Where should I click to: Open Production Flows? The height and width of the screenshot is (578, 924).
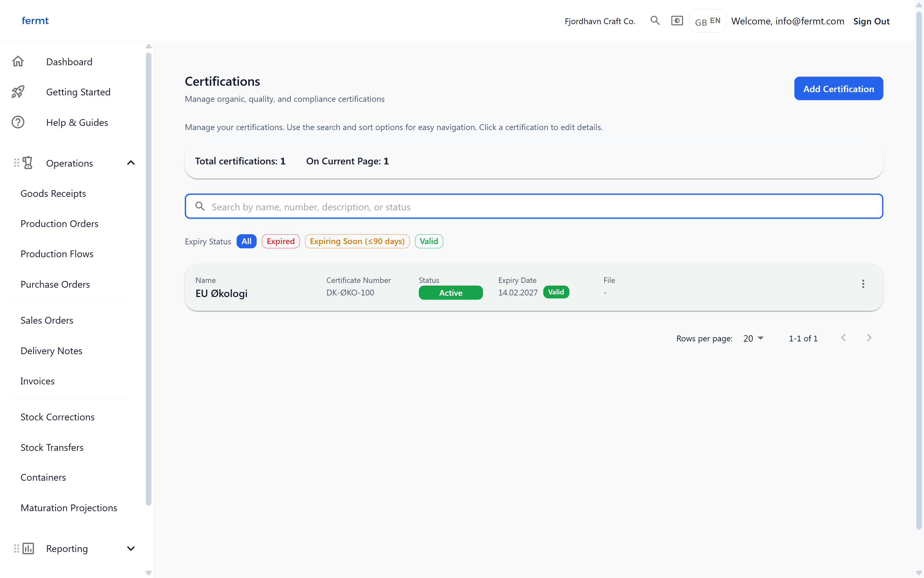click(57, 254)
